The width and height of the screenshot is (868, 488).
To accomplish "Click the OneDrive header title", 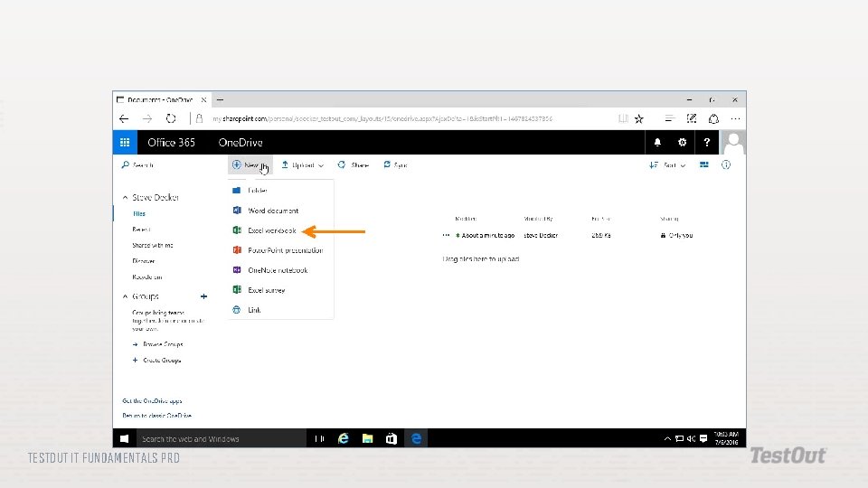I will [x=241, y=143].
